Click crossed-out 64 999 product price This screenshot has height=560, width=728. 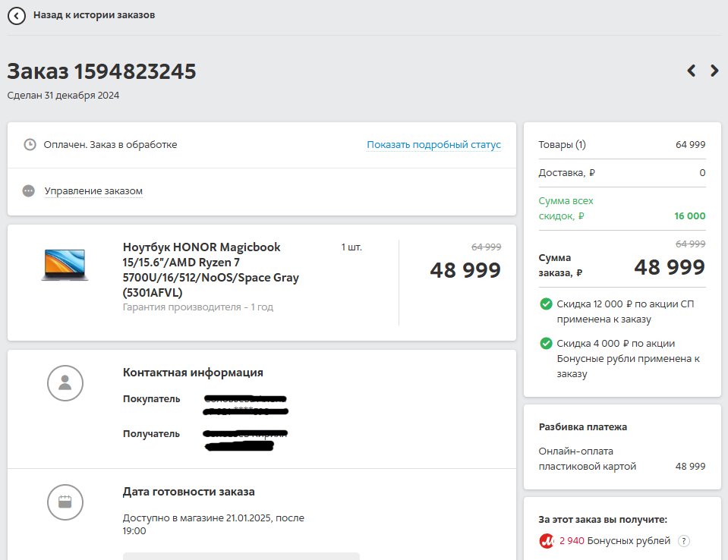pyautogui.click(x=486, y=247)
